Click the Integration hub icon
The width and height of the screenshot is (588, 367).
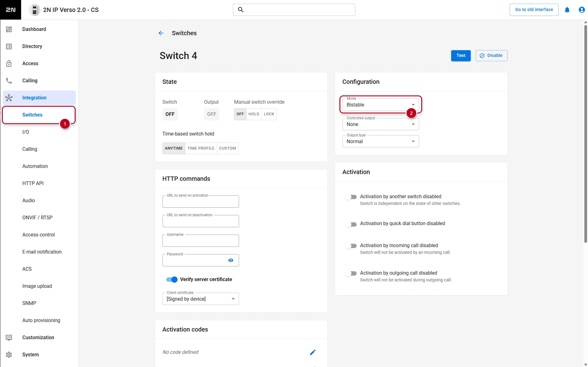(x=9, y=98)
